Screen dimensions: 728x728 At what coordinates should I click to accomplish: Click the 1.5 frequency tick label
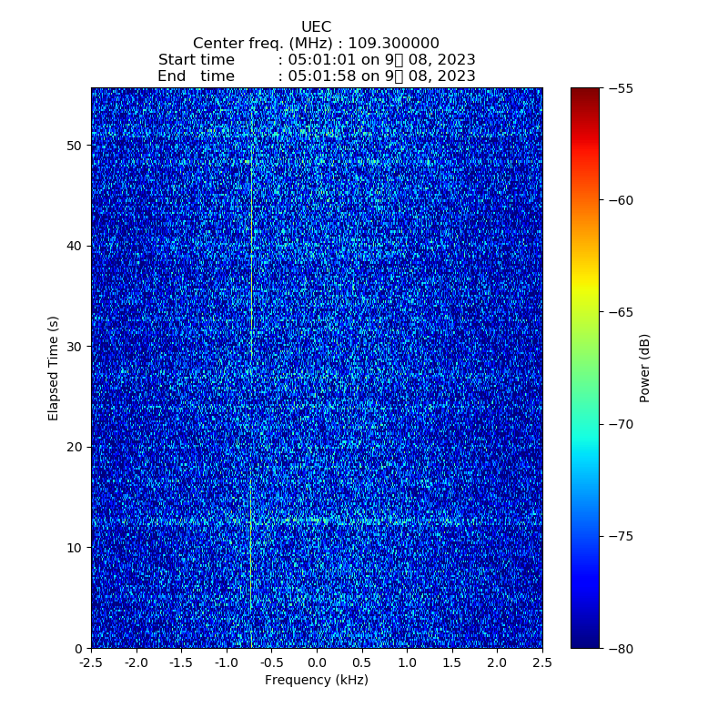[452, 663]
